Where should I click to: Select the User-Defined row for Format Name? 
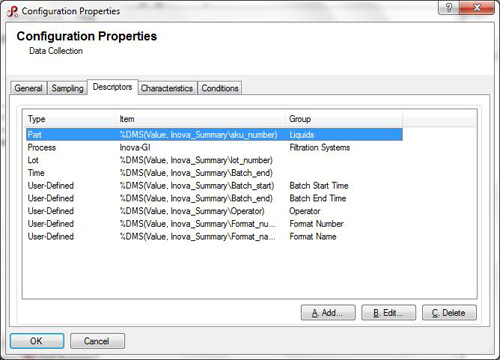point(214,236)
